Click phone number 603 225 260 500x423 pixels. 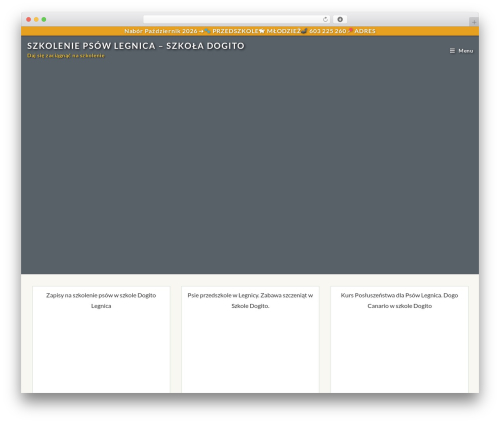328,31
